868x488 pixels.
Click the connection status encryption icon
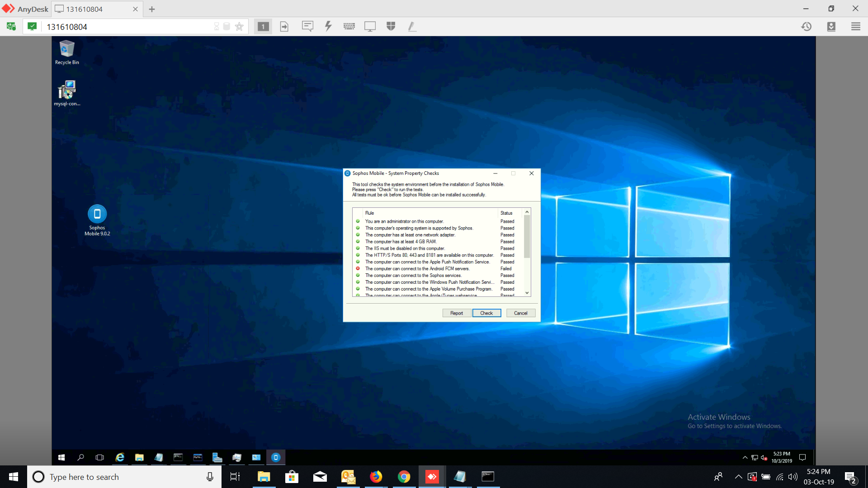[32, 27]
